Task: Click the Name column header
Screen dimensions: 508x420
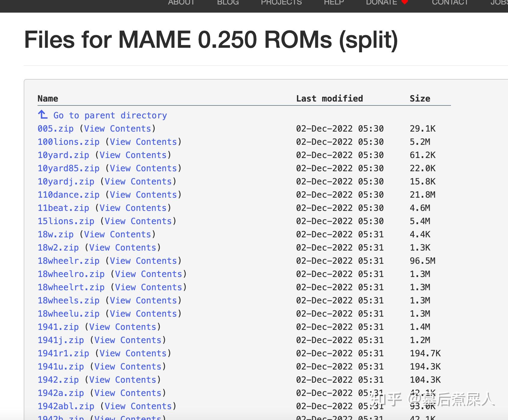Action: (x=47, y=98)
